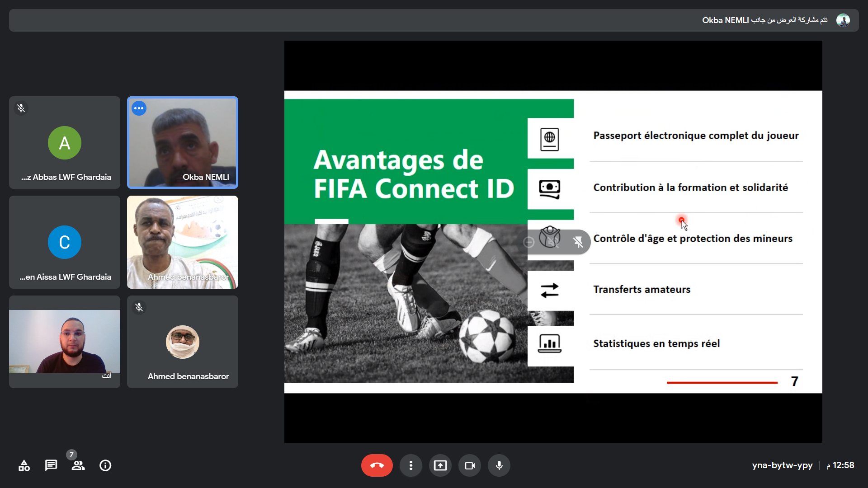
Task: Show the participants people list
Action: pyautogui.click(x=78, y=465)
